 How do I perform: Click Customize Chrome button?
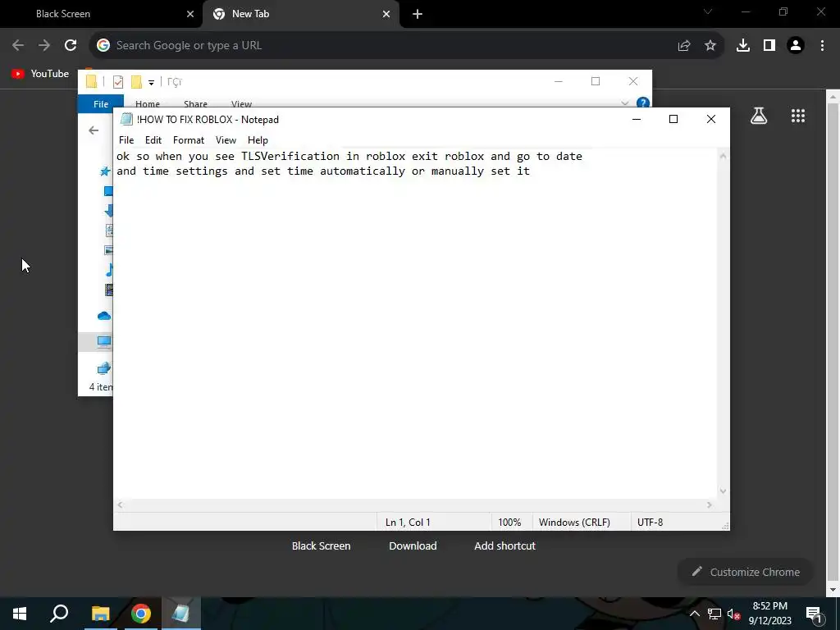[746, 572]
